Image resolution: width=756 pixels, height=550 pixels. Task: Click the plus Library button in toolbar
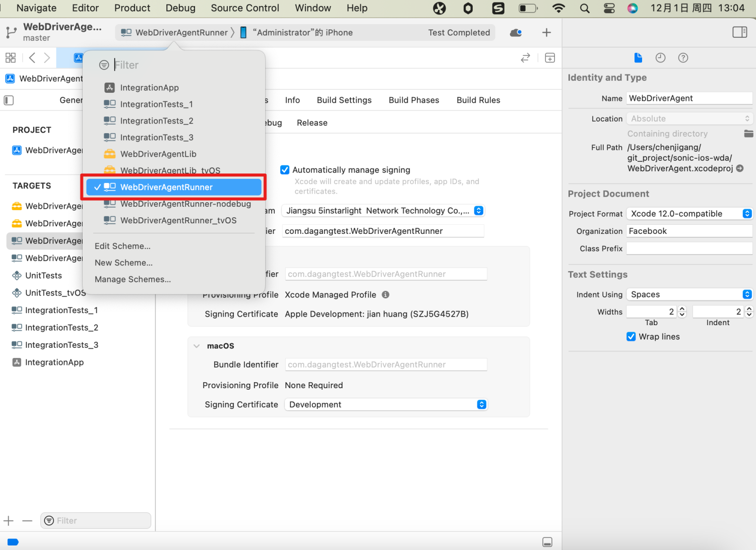[x=546, y=33]
